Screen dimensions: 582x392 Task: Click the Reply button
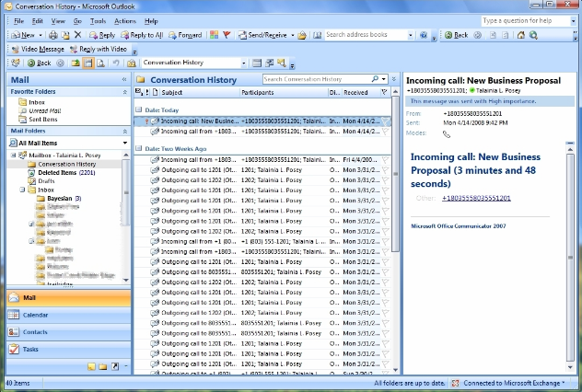[x=102, y=35]
